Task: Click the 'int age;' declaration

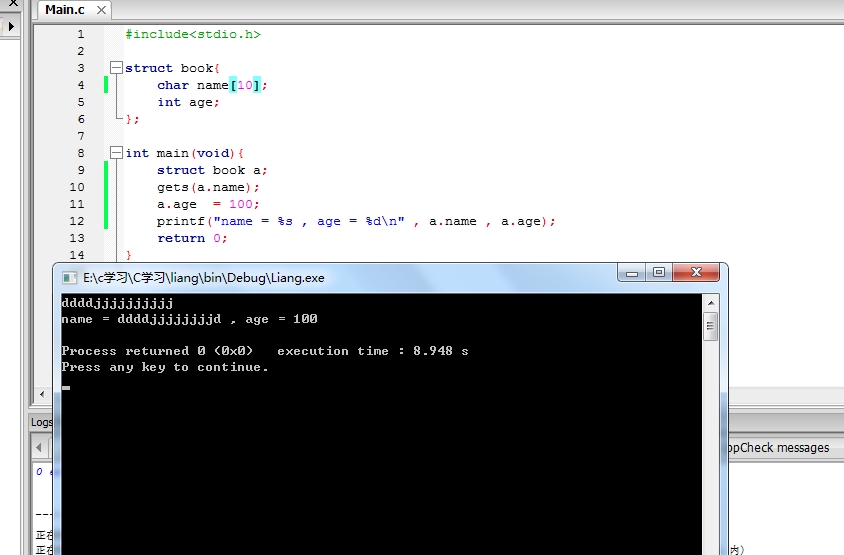Action: pos(188,102)
